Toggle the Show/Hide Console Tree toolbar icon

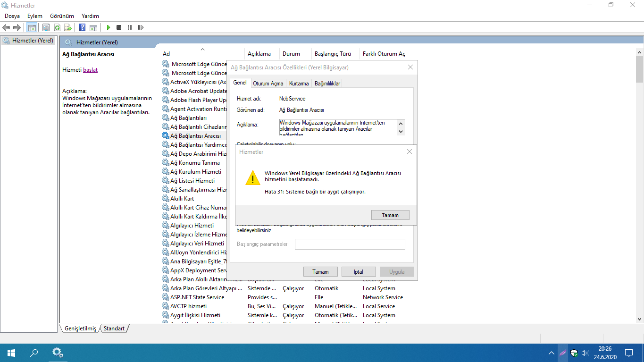click(32, 27)
